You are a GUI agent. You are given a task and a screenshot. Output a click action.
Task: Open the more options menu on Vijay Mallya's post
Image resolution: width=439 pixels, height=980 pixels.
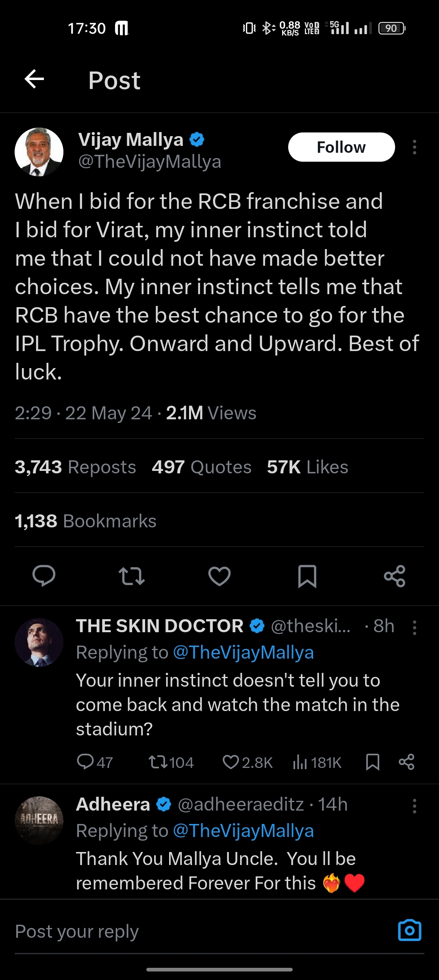click(414, 147)
